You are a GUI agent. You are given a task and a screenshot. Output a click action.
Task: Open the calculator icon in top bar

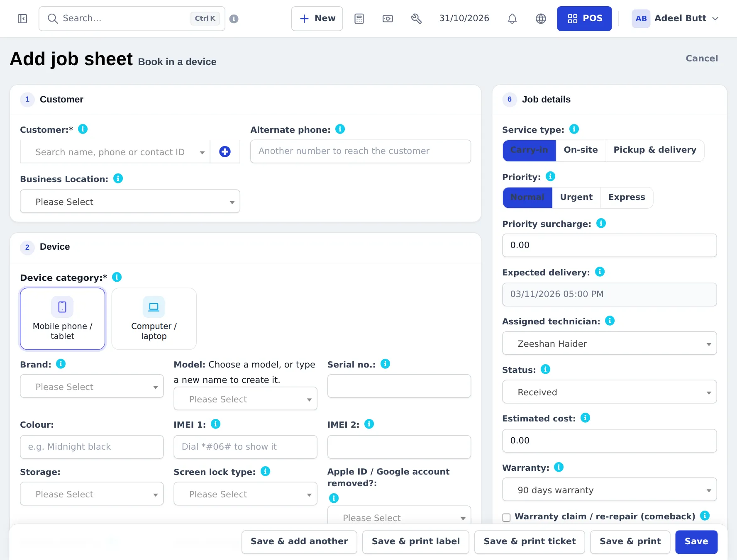(359, 19)
